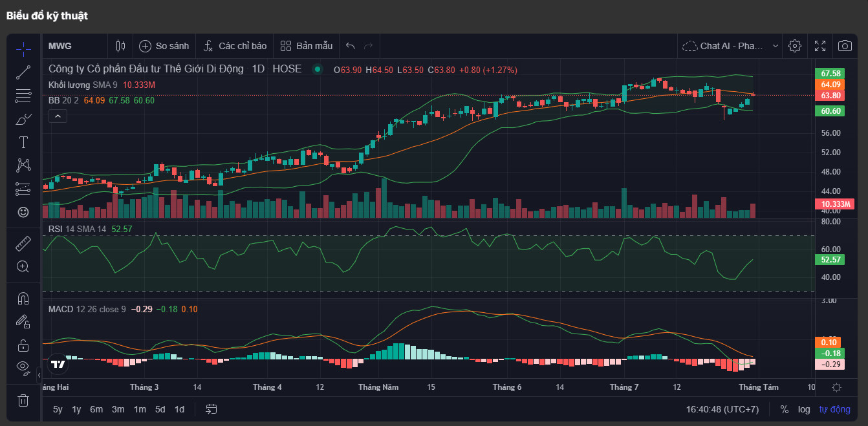Image resolution: width=868 pixels, height=426 pixels.
Task: Click the 16:40:48 (UTC+7) timezone button
Action: pos(722,409)
